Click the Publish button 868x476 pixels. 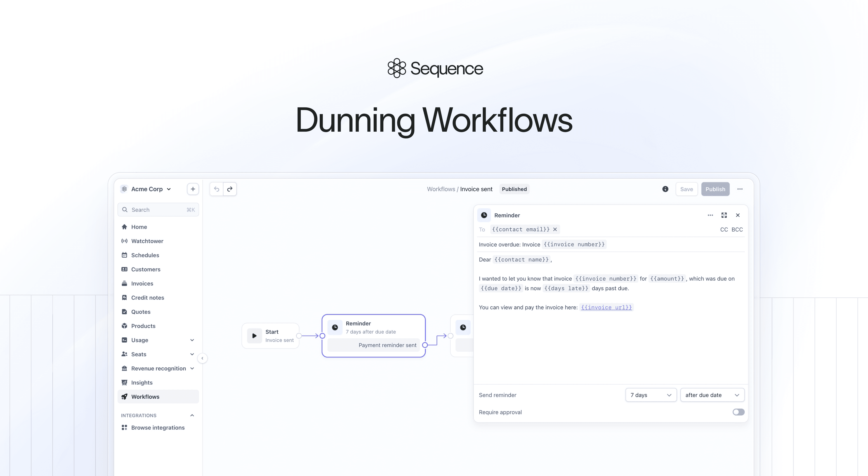pyautogui.click(x=715, y=189)
